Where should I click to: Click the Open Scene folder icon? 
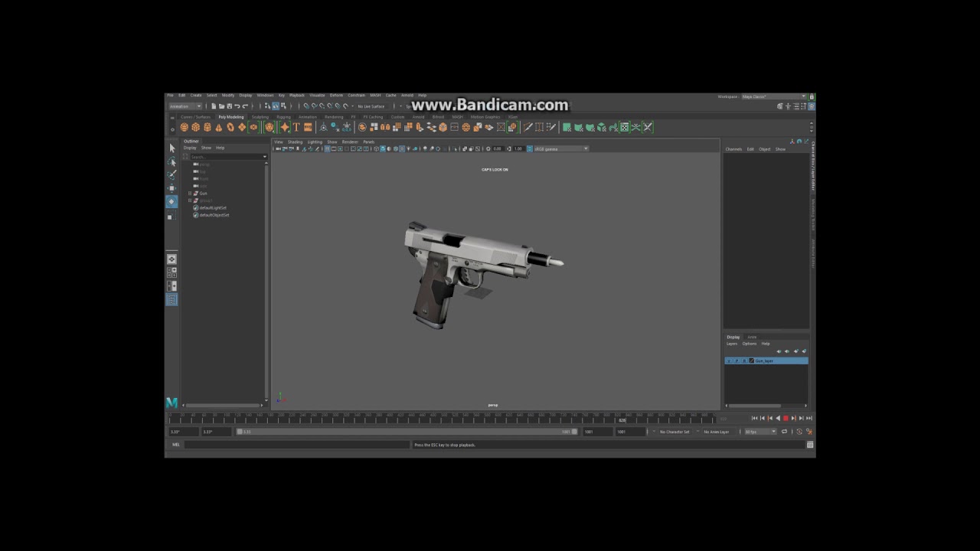click(221, 106)
